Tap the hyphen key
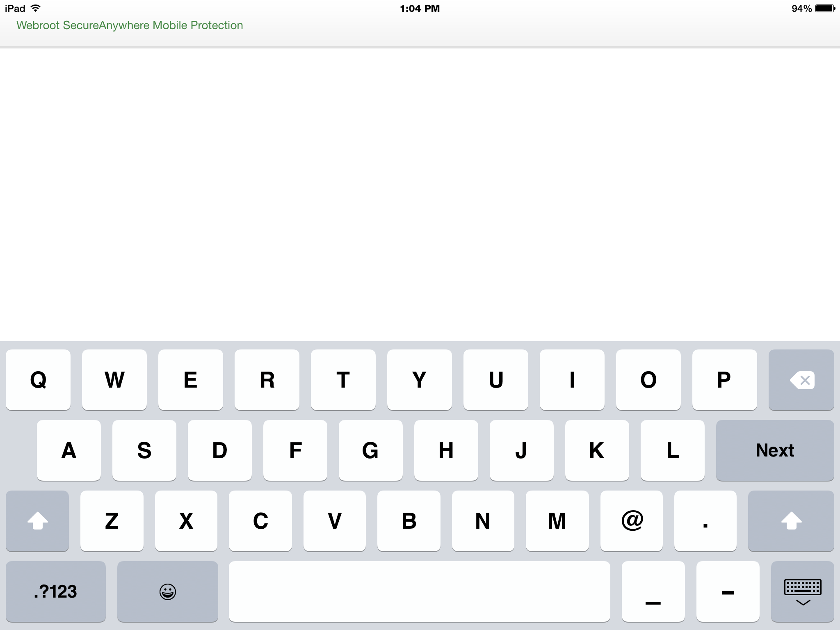The image size is (840, 630). pyautogui.click(x=728, y=591)
